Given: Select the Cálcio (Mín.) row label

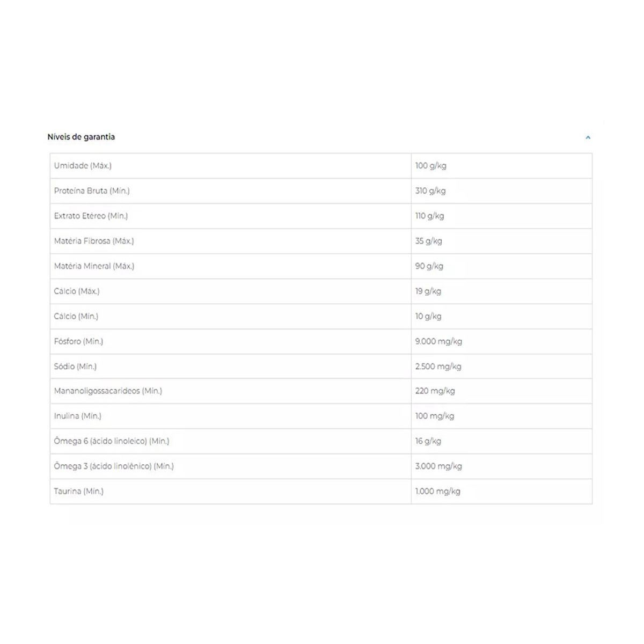Looking at the screenshot, I should [76, 317].
